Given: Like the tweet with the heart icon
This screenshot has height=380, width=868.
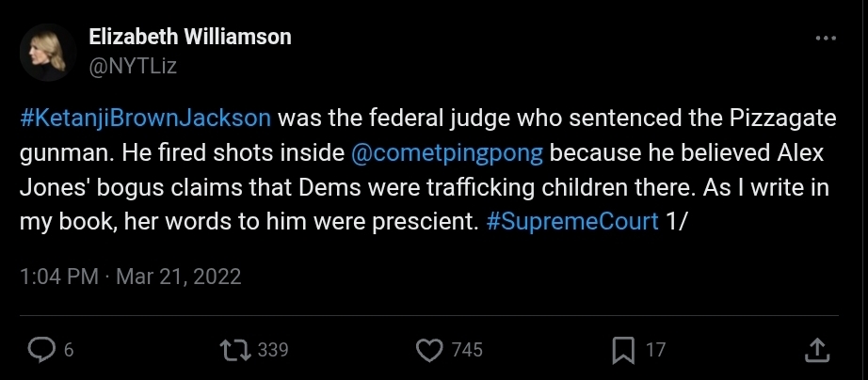Looking at the screenshot, I should [x=429, y=350].
